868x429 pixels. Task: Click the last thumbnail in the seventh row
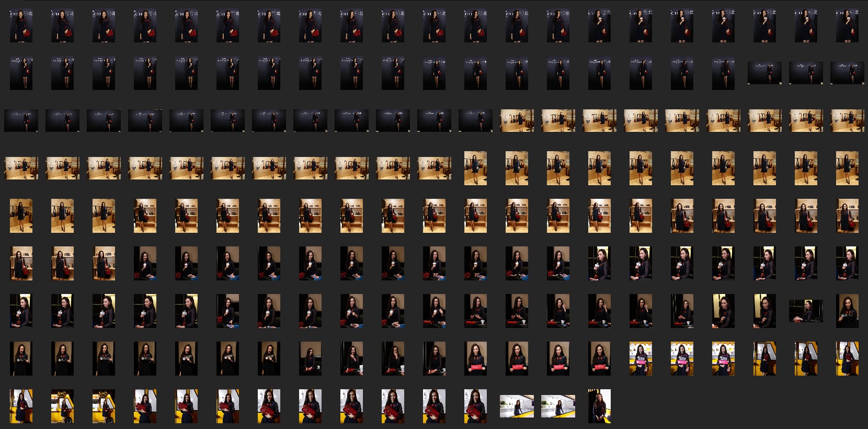tap(847, 311)
